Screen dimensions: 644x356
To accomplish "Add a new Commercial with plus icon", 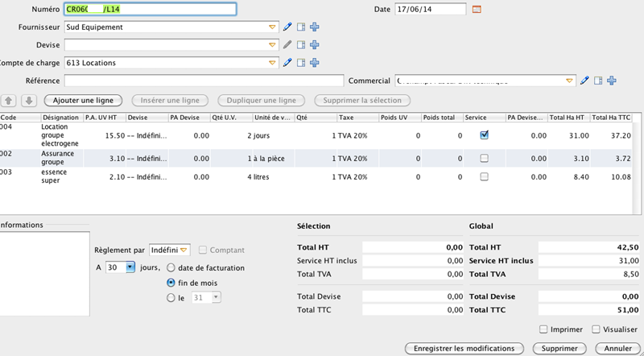I will [x=612, y=81].
